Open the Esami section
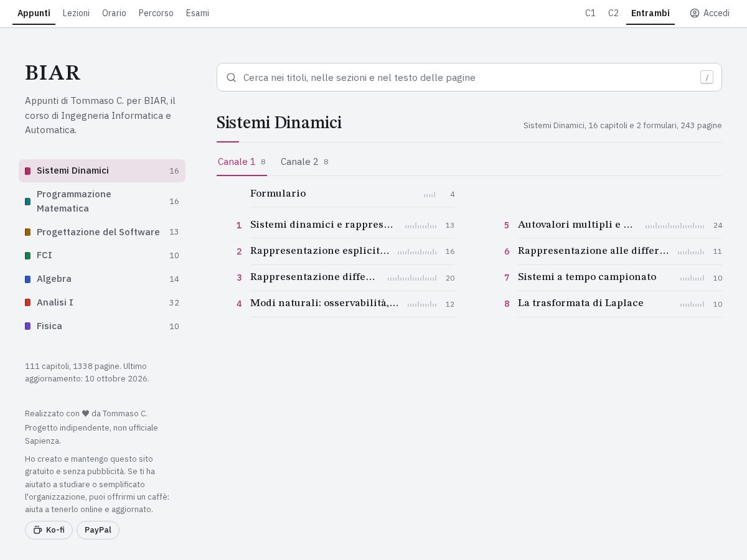The image size is (747, 560). [x=197, y=13]
